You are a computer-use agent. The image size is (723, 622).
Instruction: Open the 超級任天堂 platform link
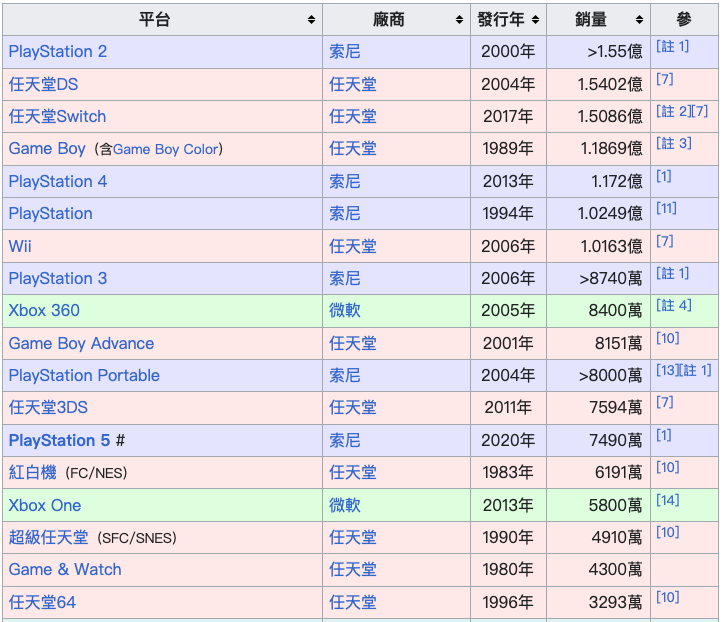pyautogui.click(x=48, y=537)
